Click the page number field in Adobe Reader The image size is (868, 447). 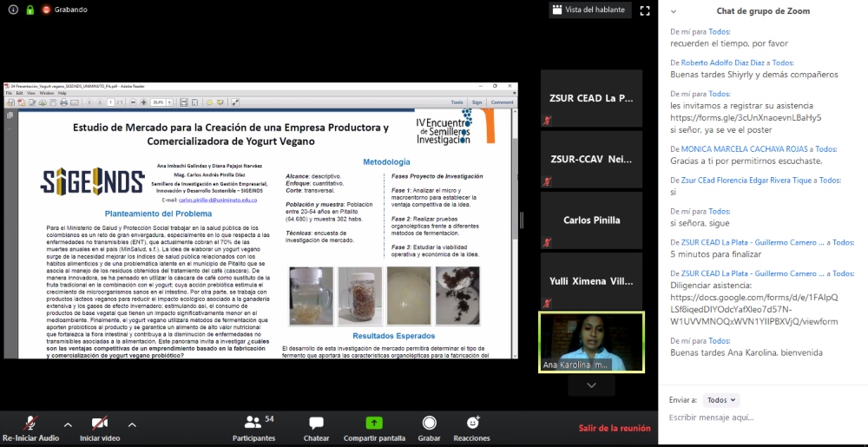(x=111, y=102)
